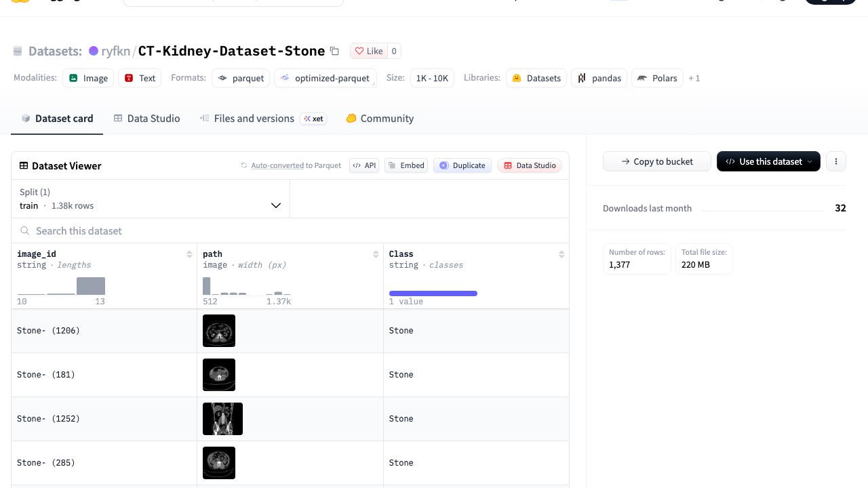Viewport: 868px width, 488px height.
Task: Switch to the Data Studio tab
Action: (146, 118)
